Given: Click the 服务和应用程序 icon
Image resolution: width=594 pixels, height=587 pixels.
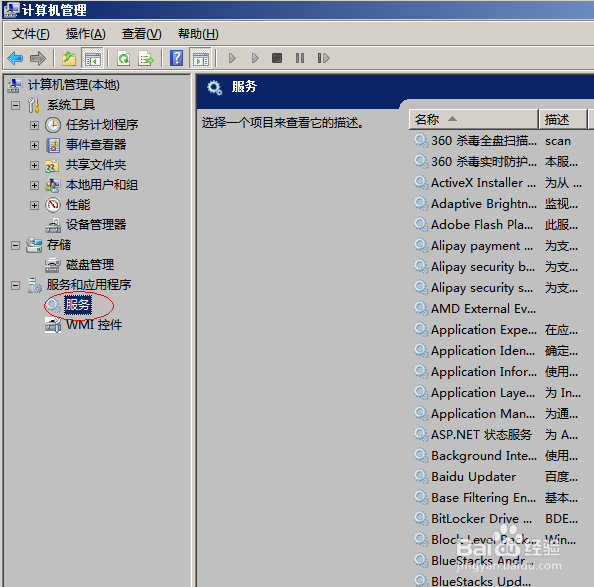Looking at the screenshot, I should (34, 285).
